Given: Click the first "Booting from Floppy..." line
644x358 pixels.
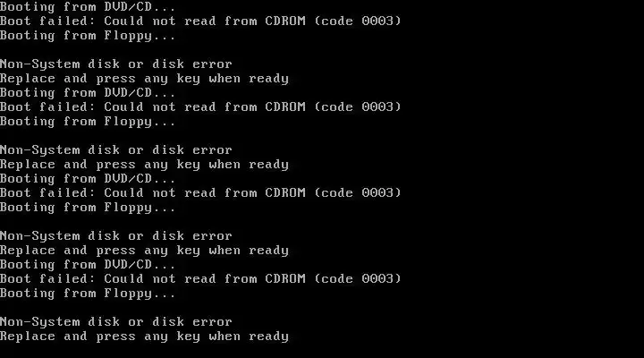Looking at the screenshot, I should 88,35.
